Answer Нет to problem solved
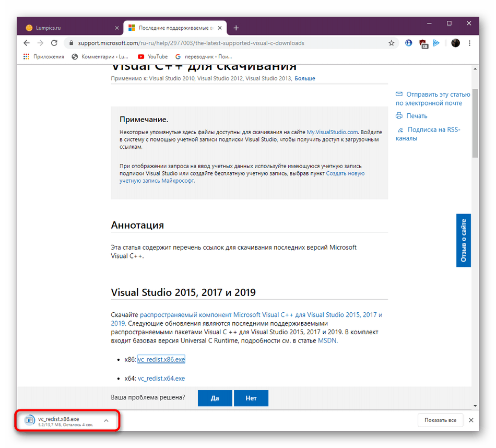Screen dimensions: 496x448 click(x=251, y=398)
